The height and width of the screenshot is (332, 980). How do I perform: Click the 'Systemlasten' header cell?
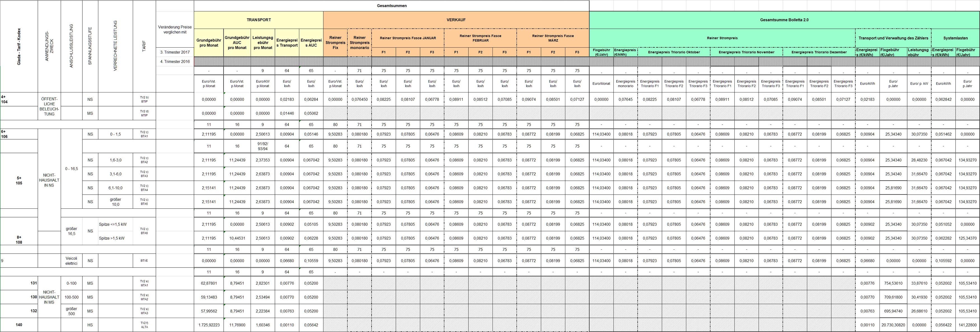(x=955, y=38)
